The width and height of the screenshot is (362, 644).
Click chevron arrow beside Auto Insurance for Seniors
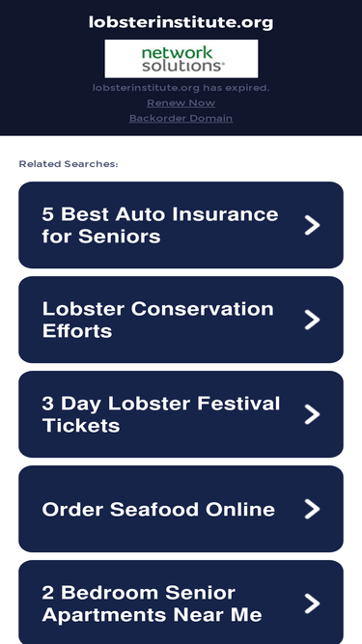click(x=312, y=225)
